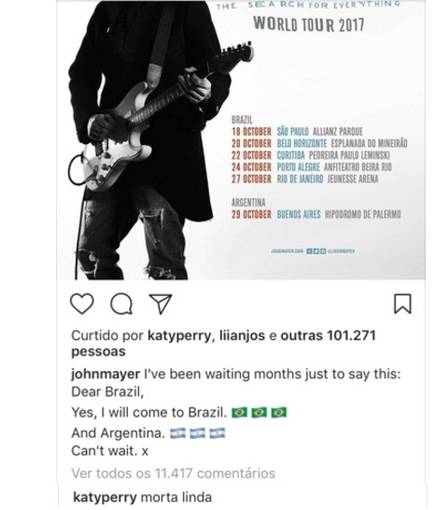View outras 101.271 pessoas likes list
The height and width of the screenshot is (510, 448).
click(224, 343)
